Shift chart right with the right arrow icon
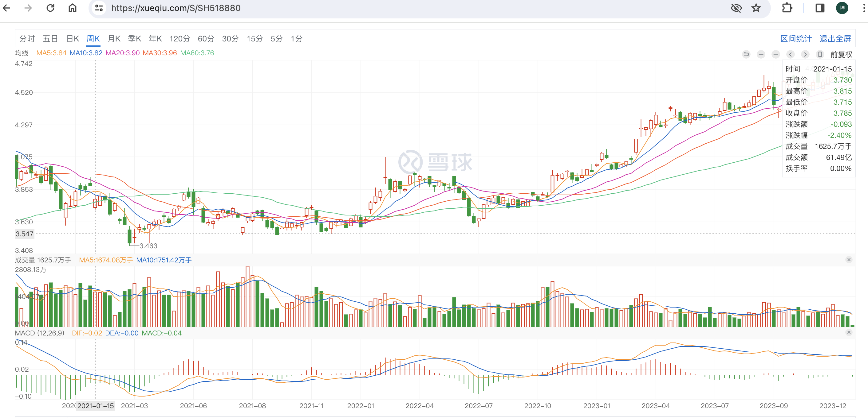The width and height of the screenshot is (868, 418). (x=805, y=54)
